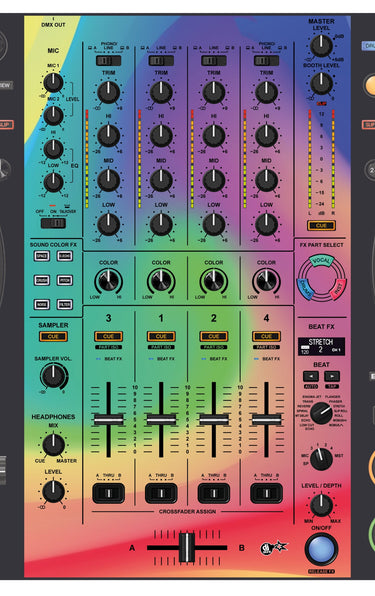Toggle the mic OFF/ON/Talkover switch
375x596 pixels.
point(53,223)
